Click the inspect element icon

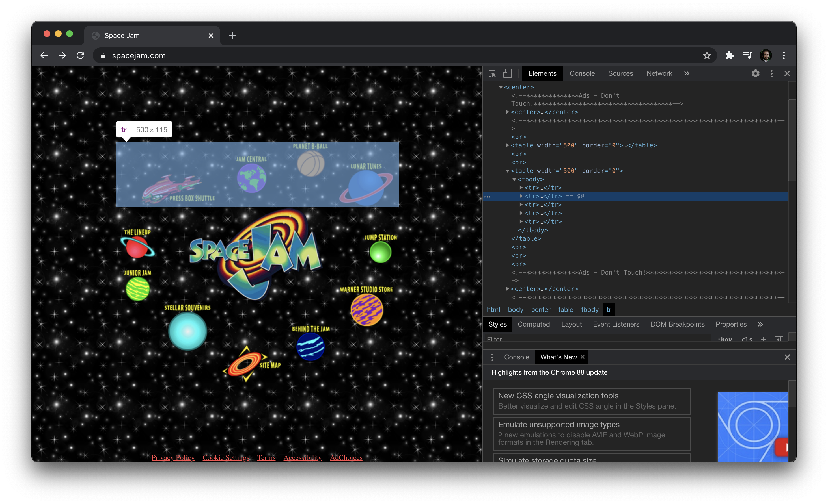tap(492, 74)
